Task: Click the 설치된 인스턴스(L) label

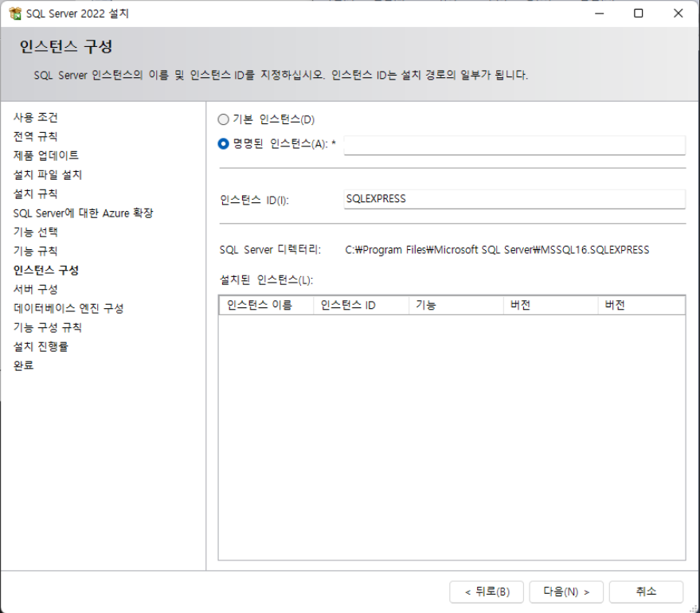Action: 267,280
